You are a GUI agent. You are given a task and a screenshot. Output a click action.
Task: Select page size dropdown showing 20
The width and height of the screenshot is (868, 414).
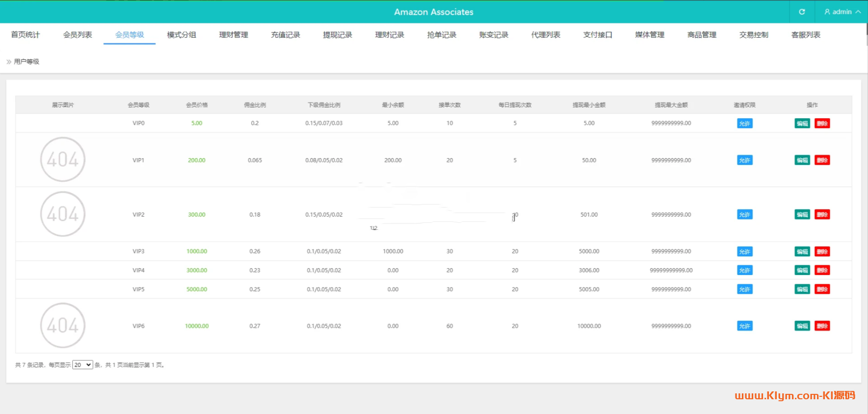click(82, 365)
